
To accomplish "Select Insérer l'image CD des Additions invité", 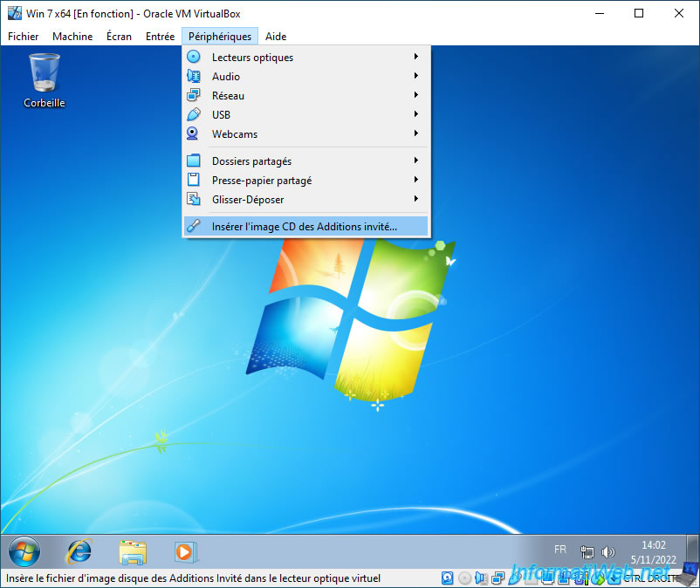I will pyautogui.click(x=305, y=226).
